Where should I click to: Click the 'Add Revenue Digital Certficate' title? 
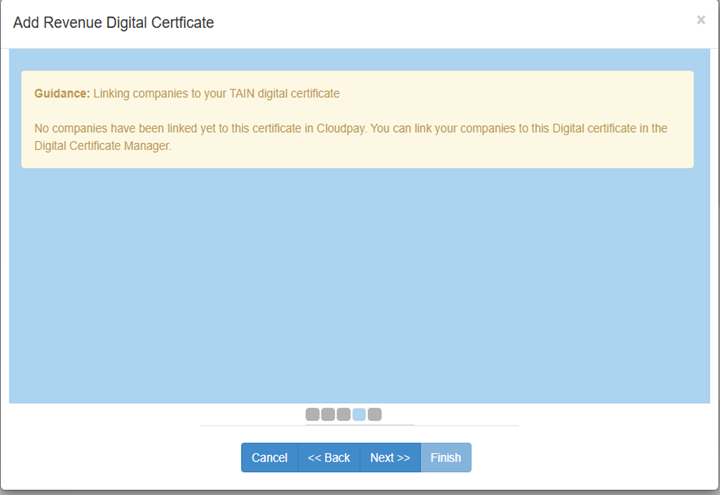click(113, 22)
